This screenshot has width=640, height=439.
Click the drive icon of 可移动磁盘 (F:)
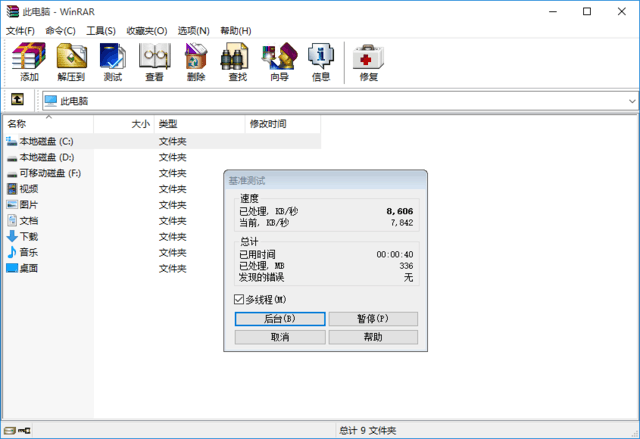[x=12, y=173]
